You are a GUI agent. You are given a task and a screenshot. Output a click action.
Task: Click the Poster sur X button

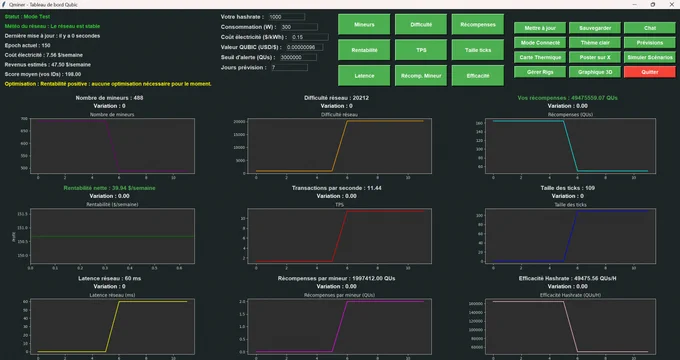(x=595, y=57)
